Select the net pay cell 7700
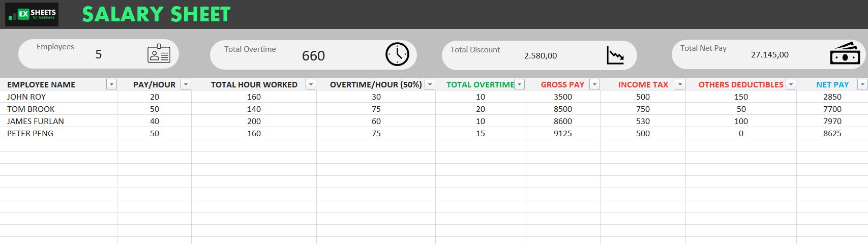The height and width of the screenshot is (244, 868). [x=832, y=109]
